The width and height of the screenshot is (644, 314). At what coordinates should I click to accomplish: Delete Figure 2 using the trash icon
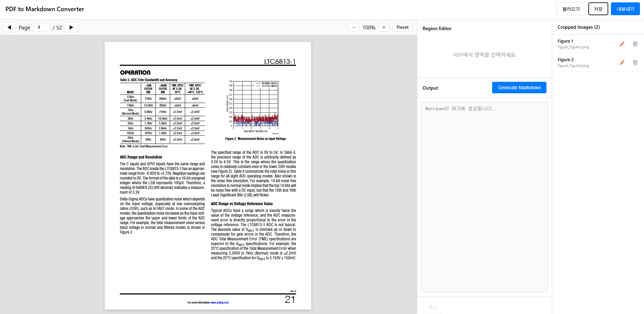pos(635,63)
